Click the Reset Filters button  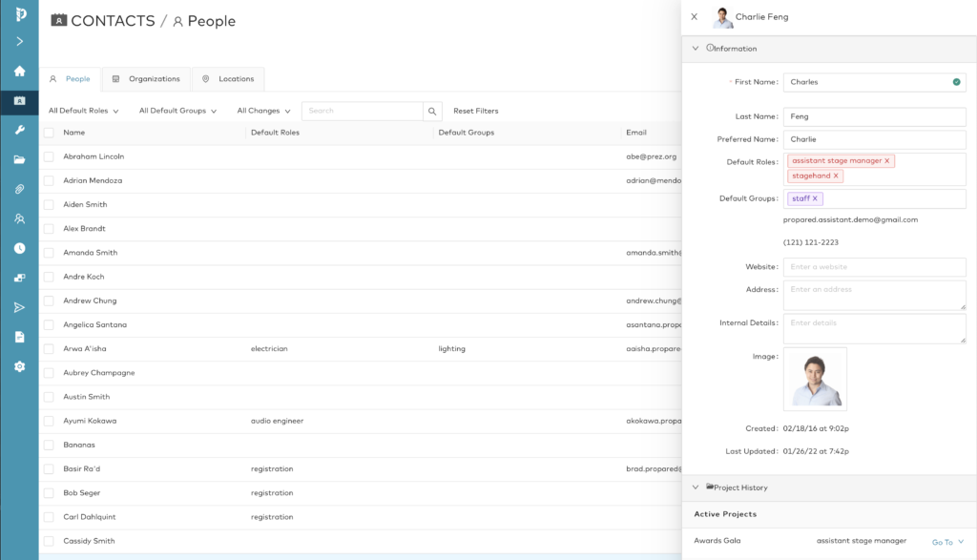coord(475,111)
